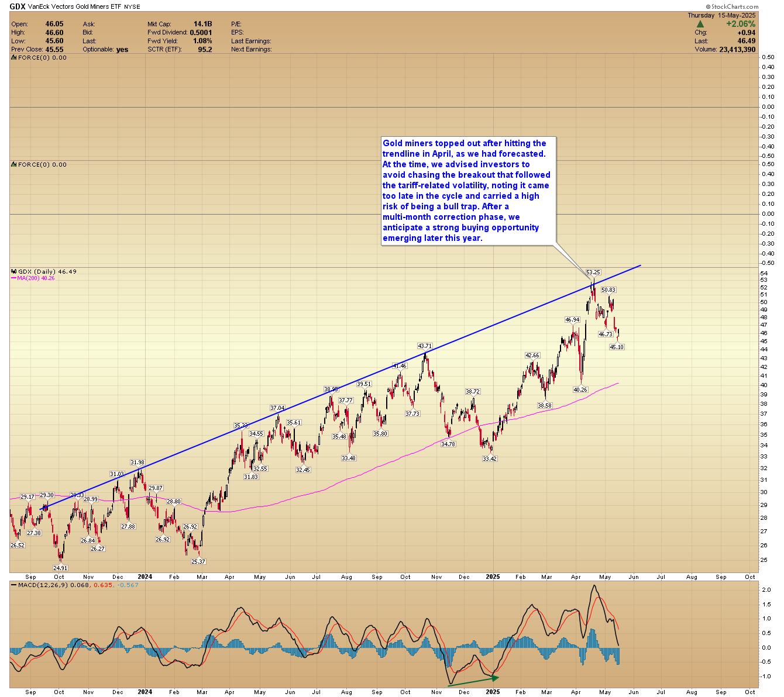Select the Prev Close value 45.55
Viewport: 784px width, 697px height.
[x=54, y=50]
